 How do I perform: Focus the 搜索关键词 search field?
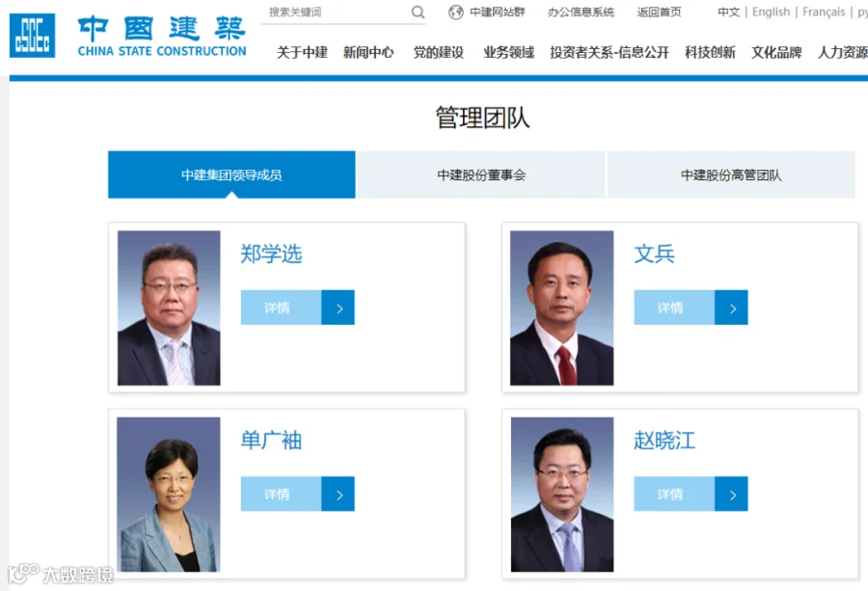pyautogui.click(x=338, y=13)
